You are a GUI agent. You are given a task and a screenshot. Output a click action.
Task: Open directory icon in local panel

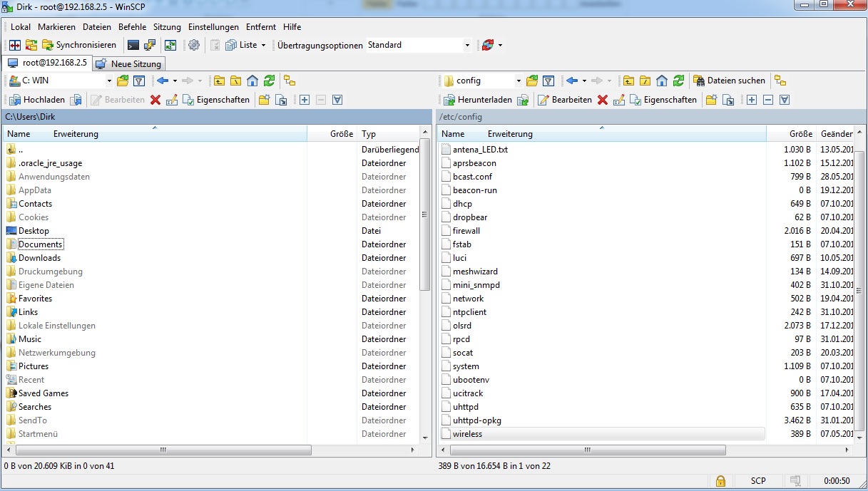point(123,81)
